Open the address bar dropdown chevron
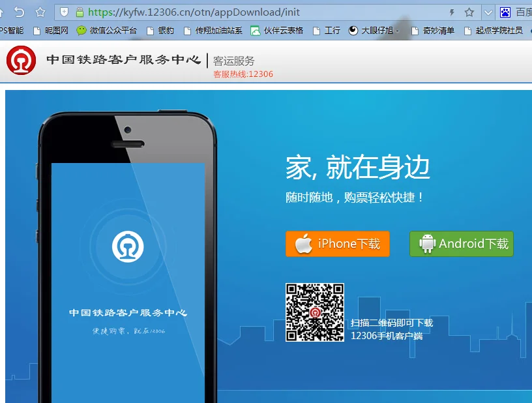Viewport: 532px width, 403px height. [490, 11]
